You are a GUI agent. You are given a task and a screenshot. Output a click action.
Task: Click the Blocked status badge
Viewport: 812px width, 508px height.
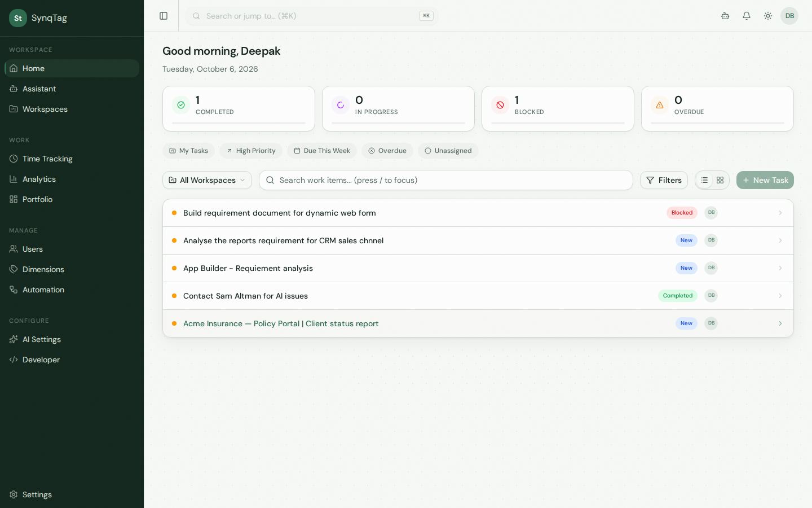tap(682, 213)
